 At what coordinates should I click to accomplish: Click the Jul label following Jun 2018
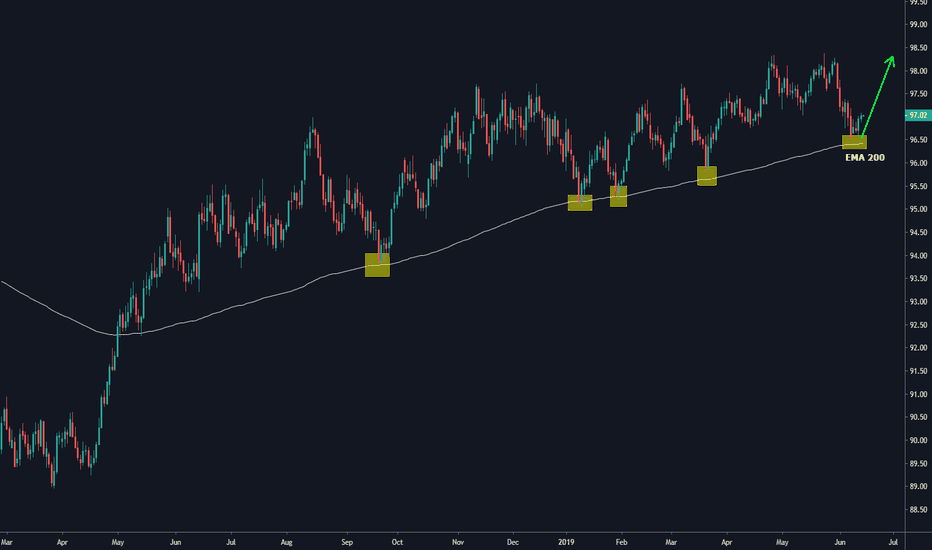(231, 542)
